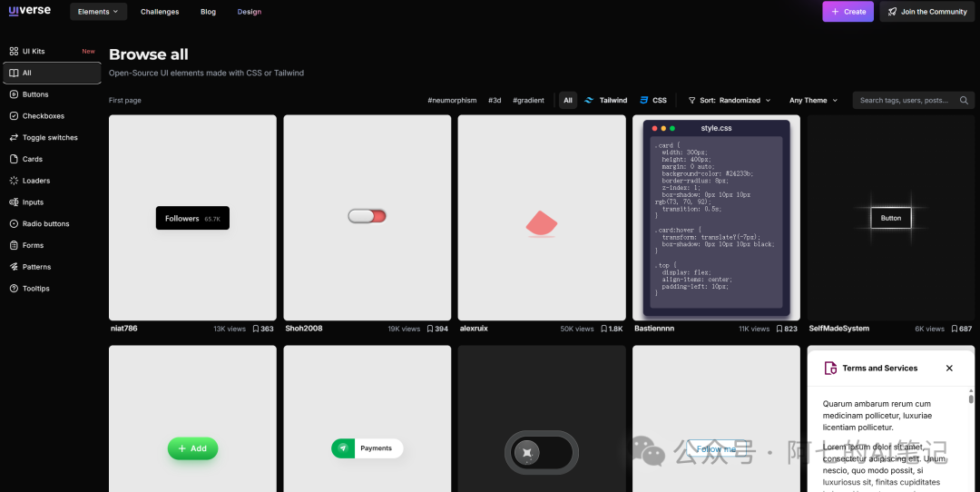Close the Terms and Services card

(949, 369)
